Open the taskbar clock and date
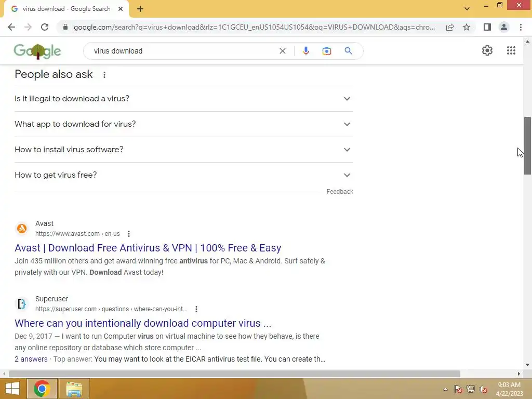This screenshot has height=399, width=532. coord(509,389)
